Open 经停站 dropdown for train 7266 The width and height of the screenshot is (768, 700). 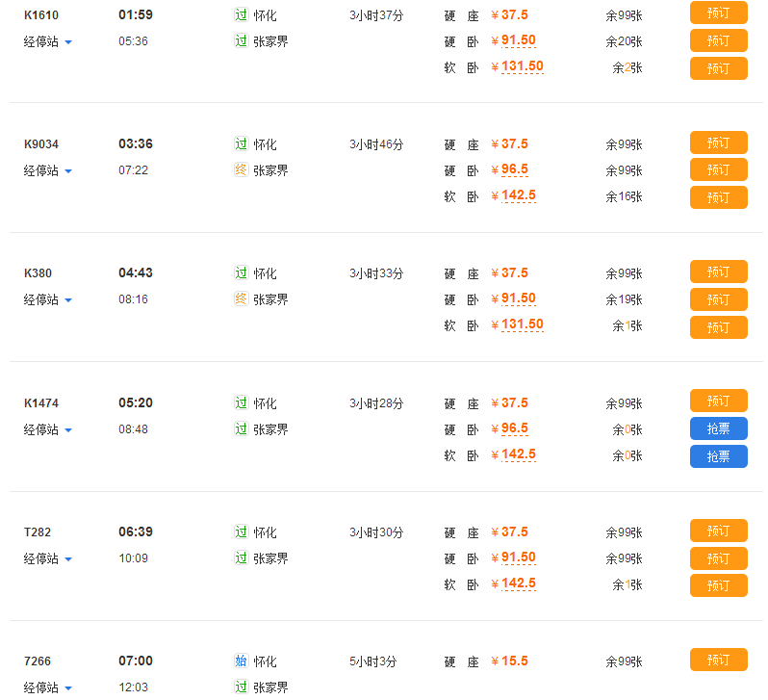pyautogui.click(x=48, y=687)
